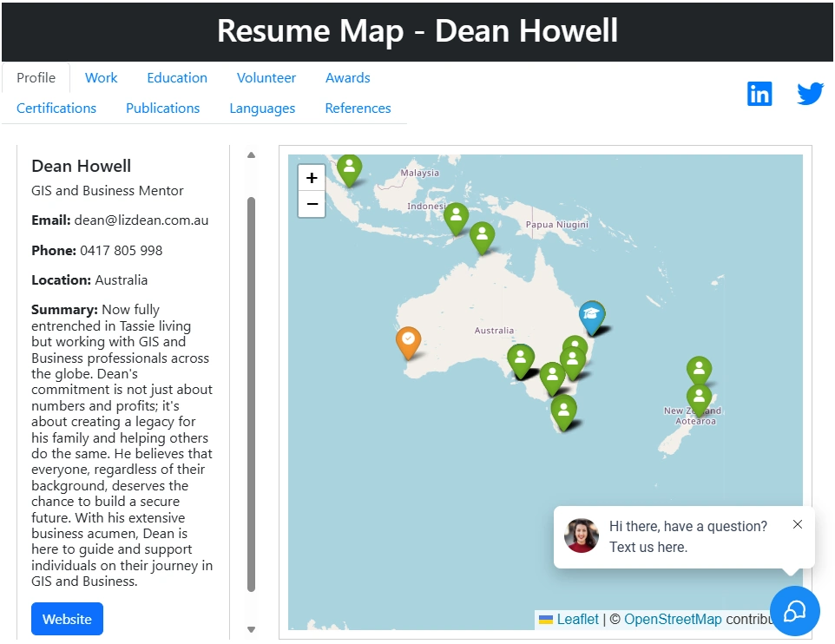This screenshot has width=835, height=644.
Task: Click the scroll-down arrow on the profile panel
Action: point(251,628)
